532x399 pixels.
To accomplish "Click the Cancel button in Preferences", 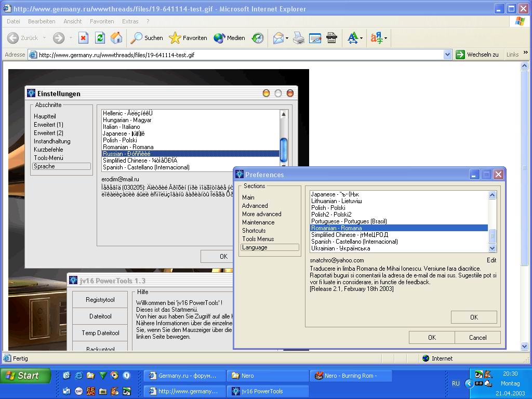I will pos(477,337).
